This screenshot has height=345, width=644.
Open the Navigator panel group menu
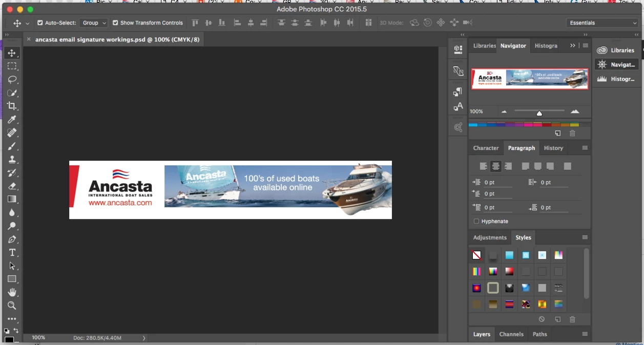(585, 46)
